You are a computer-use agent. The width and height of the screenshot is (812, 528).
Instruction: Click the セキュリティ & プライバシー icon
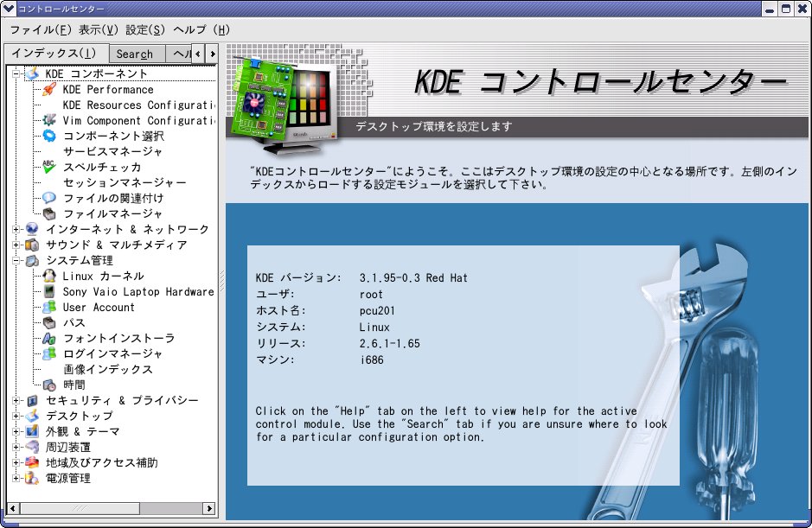[x=32, y=400]
